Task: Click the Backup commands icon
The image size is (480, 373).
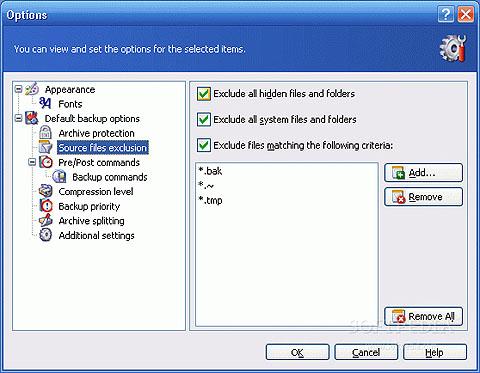Action: click(59, 177)
